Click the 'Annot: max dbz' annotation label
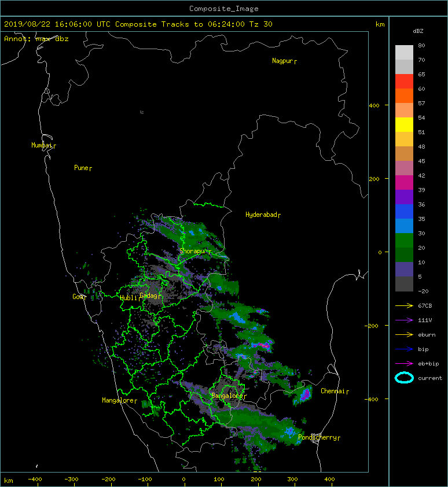The height and width of the screenshot is (487, 448). [36, 39]
